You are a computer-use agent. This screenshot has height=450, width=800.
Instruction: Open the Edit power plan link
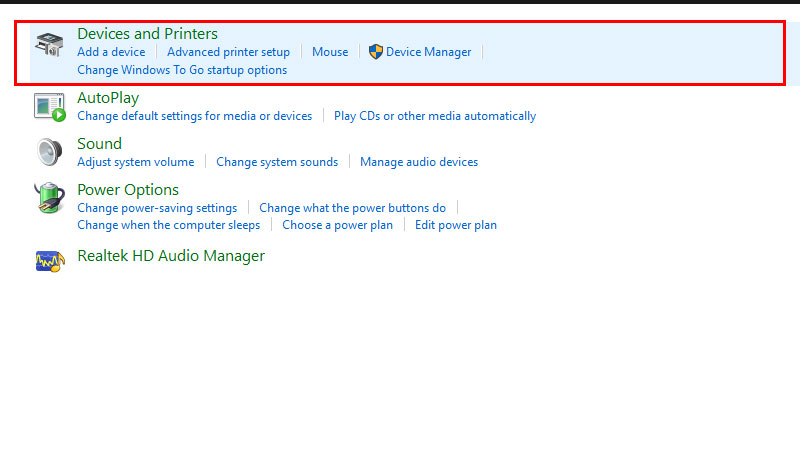[x=456, y=225]
